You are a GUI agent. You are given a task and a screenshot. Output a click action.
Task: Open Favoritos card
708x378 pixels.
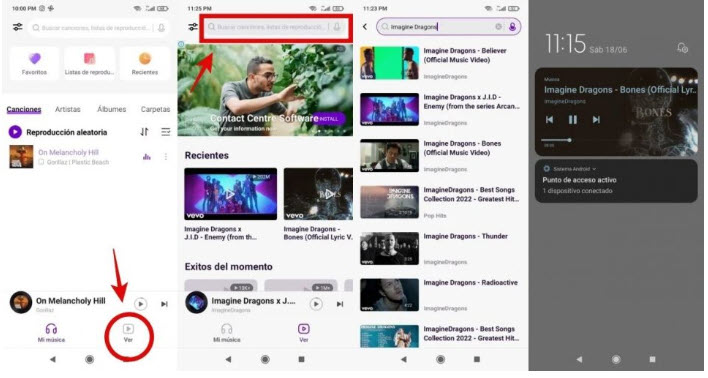pos(34,63)
